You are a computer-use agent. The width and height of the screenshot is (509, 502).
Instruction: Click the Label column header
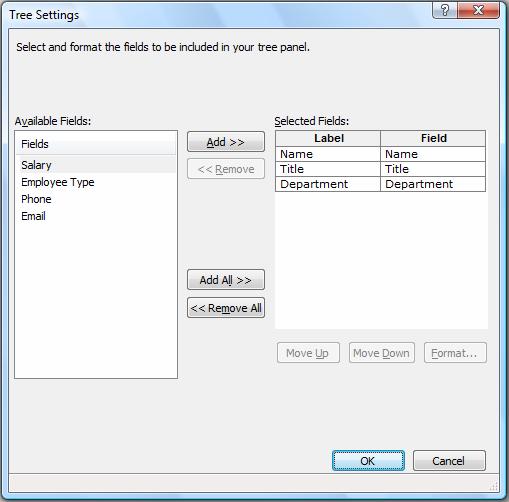tap(328, 138)
